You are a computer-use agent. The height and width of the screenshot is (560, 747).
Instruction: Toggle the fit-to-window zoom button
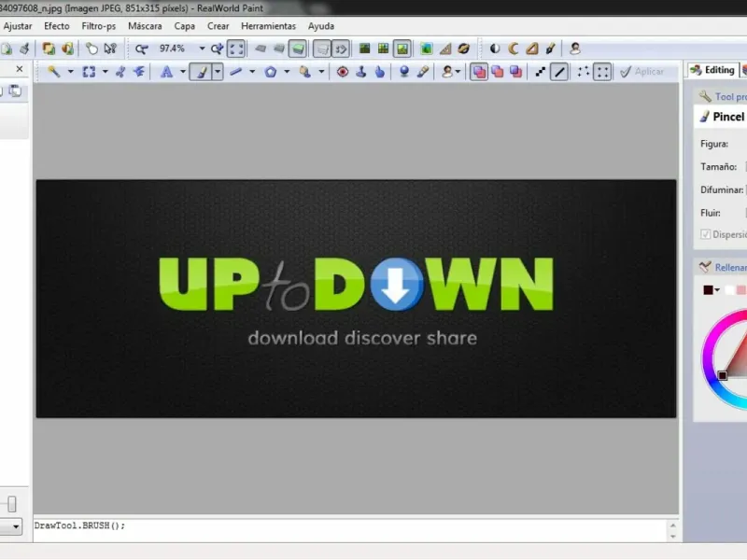pos(236,49)
